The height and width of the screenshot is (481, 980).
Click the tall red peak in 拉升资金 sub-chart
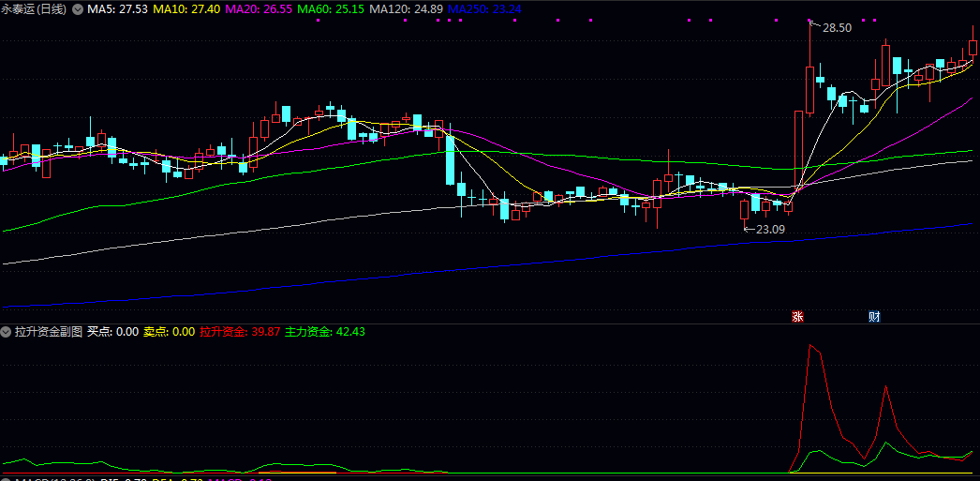(x=811, y=347)
